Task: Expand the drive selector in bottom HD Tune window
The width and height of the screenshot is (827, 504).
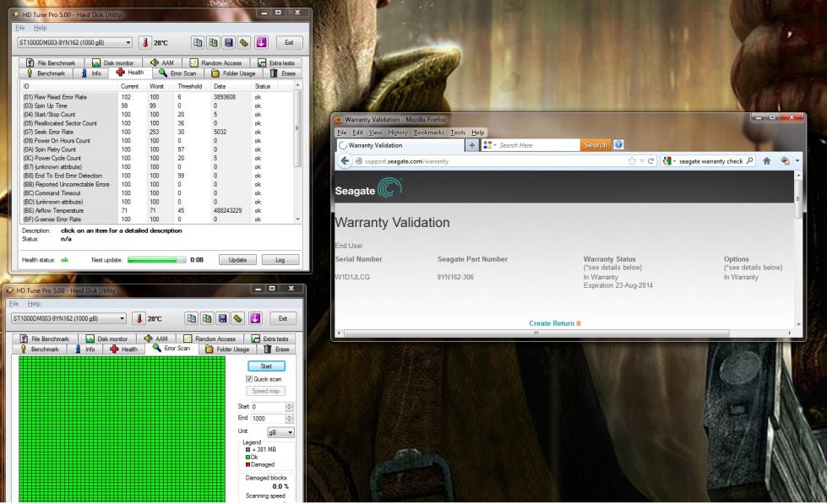Action: tap(122, 318)
